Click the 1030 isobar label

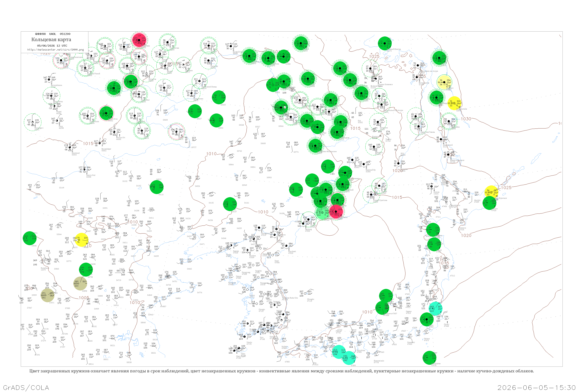click(466, 119)
